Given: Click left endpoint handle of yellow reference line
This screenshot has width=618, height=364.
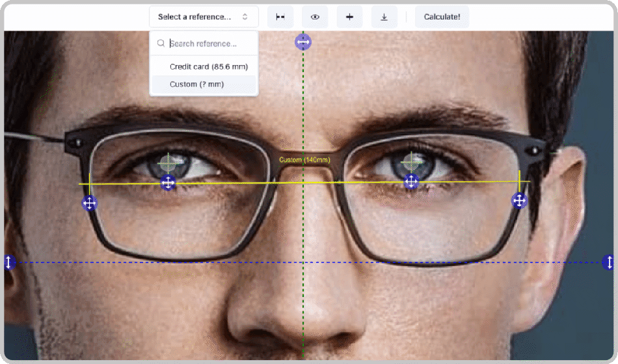Looking at the screenshot, I should (x=90, y=203).
